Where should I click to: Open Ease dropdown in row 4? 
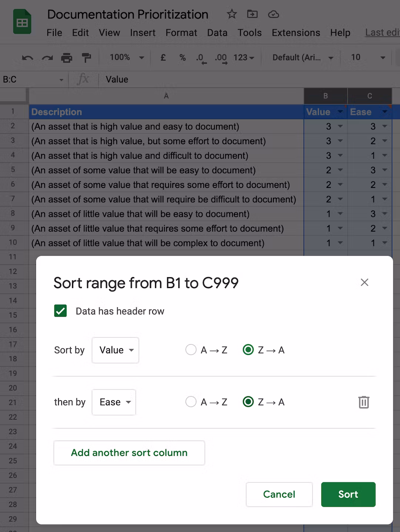[384, 155]
